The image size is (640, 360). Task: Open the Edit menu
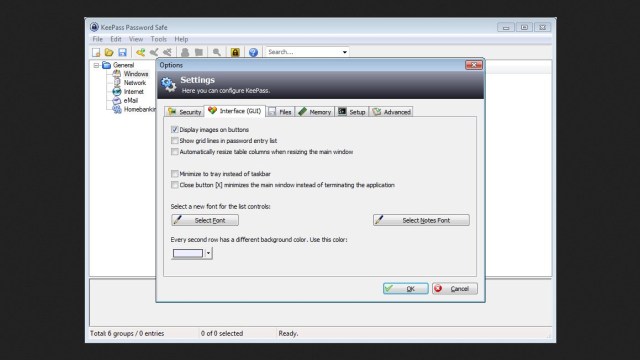pos(116,39)
